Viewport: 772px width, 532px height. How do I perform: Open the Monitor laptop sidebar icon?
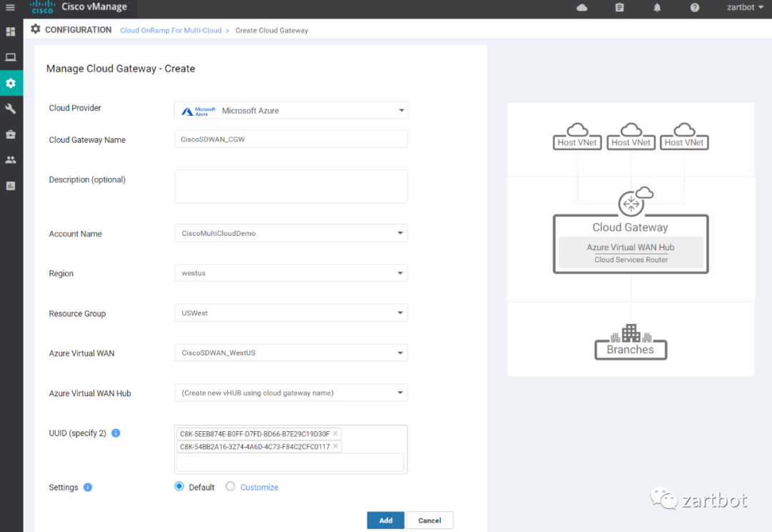click(10, 57)
